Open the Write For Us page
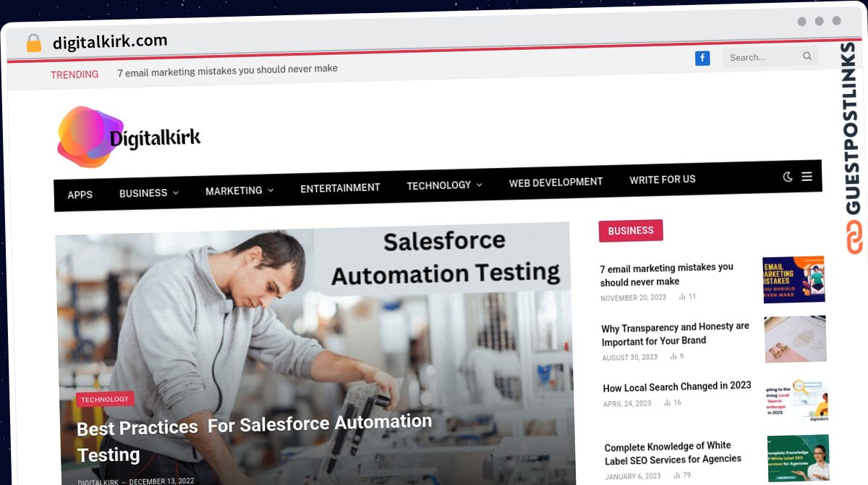The width and height of the screenshot is (868, 485). (x=663, y=180)
